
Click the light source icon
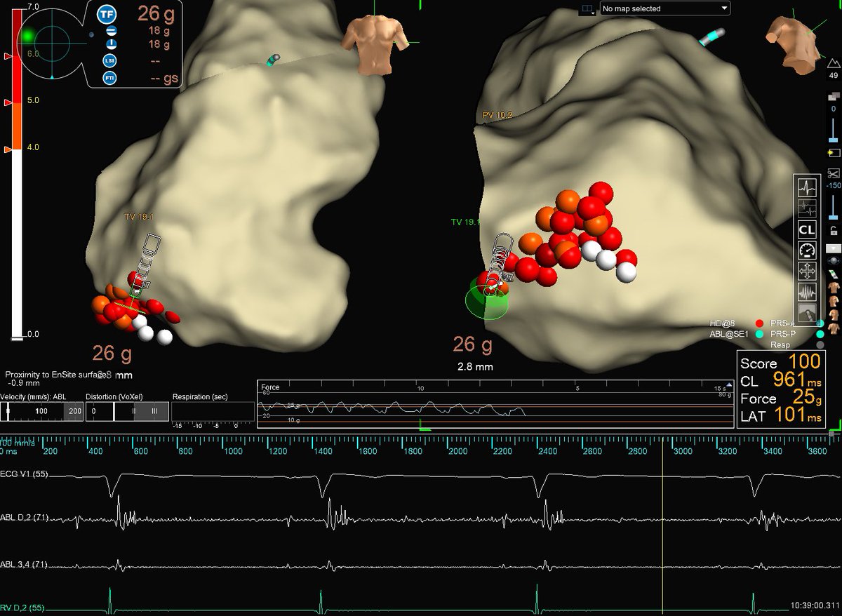click(x=833, y=152)
